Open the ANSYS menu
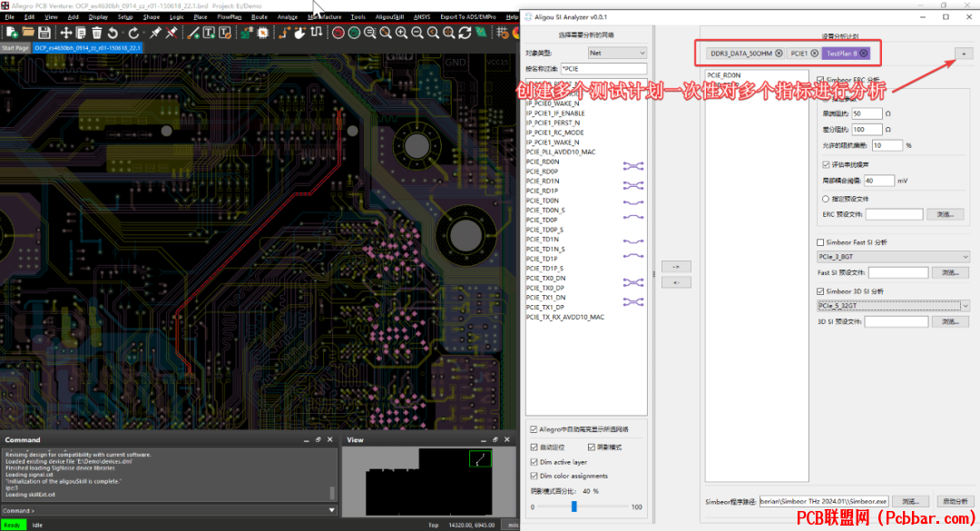 pyautogui.click(x=422, y=17)
